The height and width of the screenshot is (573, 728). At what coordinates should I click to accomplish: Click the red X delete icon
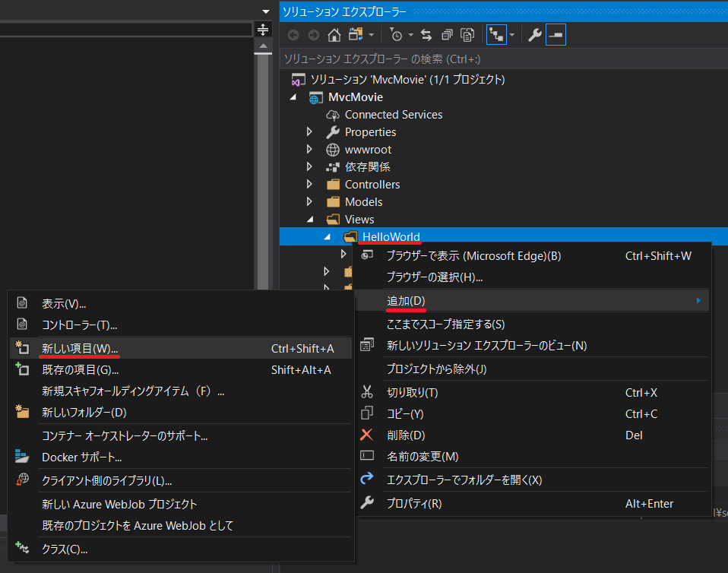pos(367,435)
